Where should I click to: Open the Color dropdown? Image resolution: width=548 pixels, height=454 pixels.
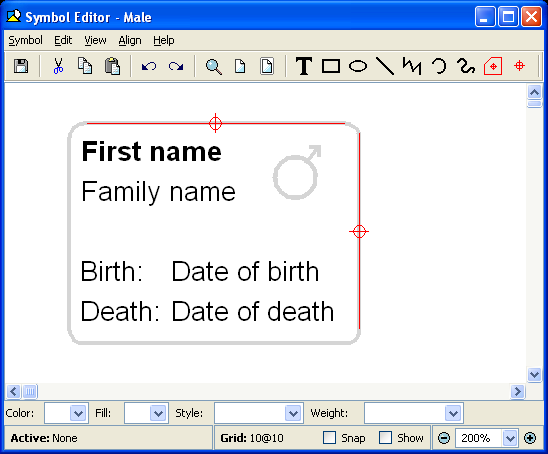[78, 413]
